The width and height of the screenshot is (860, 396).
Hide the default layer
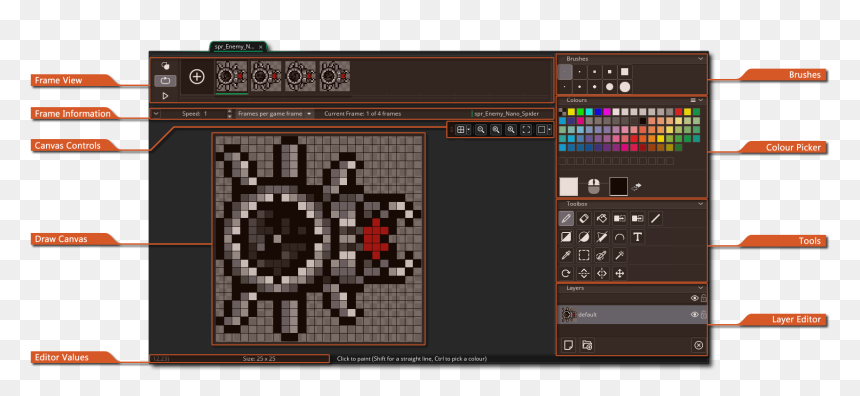(x=694, y=315)
